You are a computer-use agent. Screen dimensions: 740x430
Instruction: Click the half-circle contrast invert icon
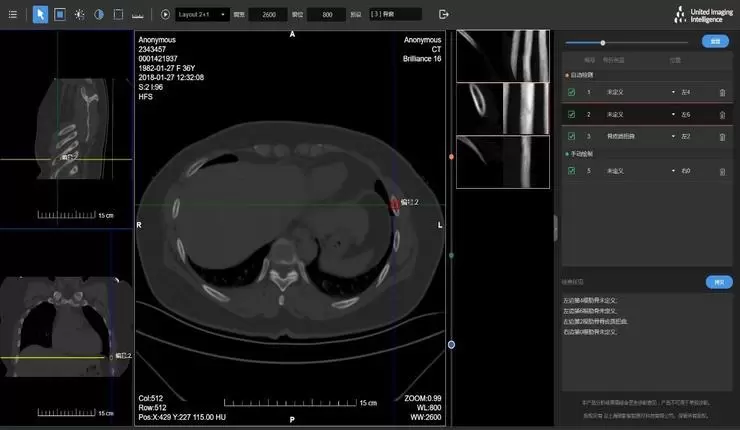click(99, 15)
